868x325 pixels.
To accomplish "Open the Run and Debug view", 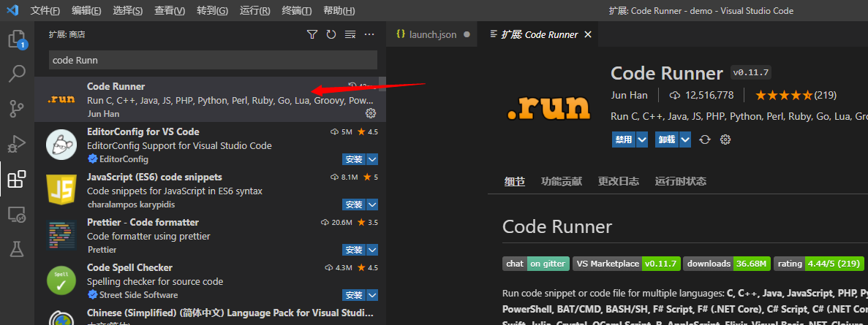I will (x=17, y=144).
